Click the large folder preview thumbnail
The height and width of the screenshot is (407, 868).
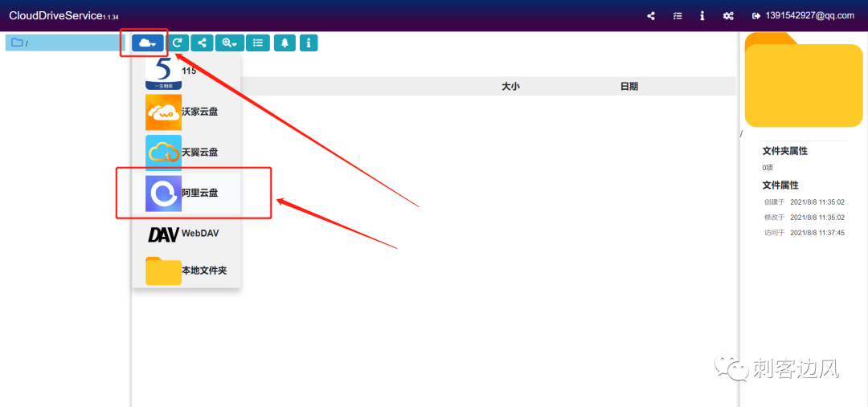tap(804, 79)
